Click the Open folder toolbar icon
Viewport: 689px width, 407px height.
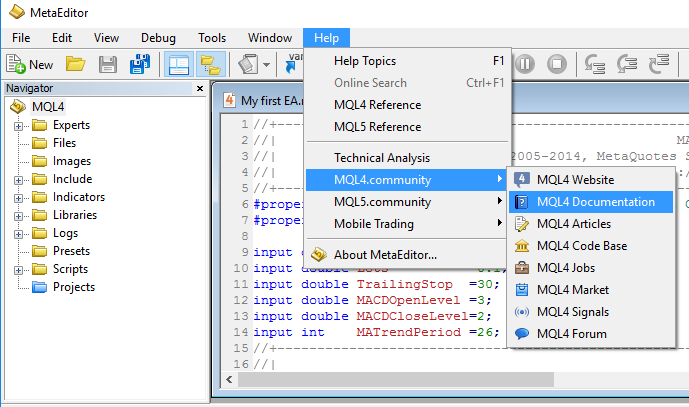[x=75, y=64]
